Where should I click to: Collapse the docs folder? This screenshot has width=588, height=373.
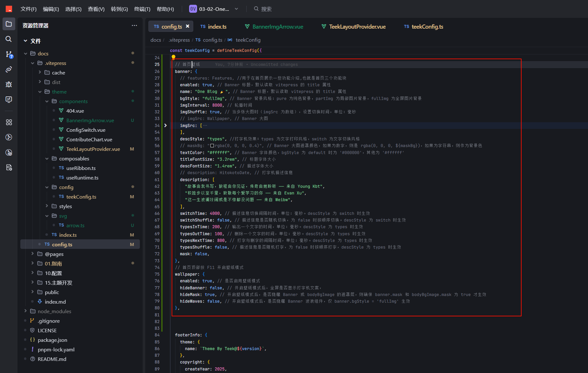tap(25, 53)
